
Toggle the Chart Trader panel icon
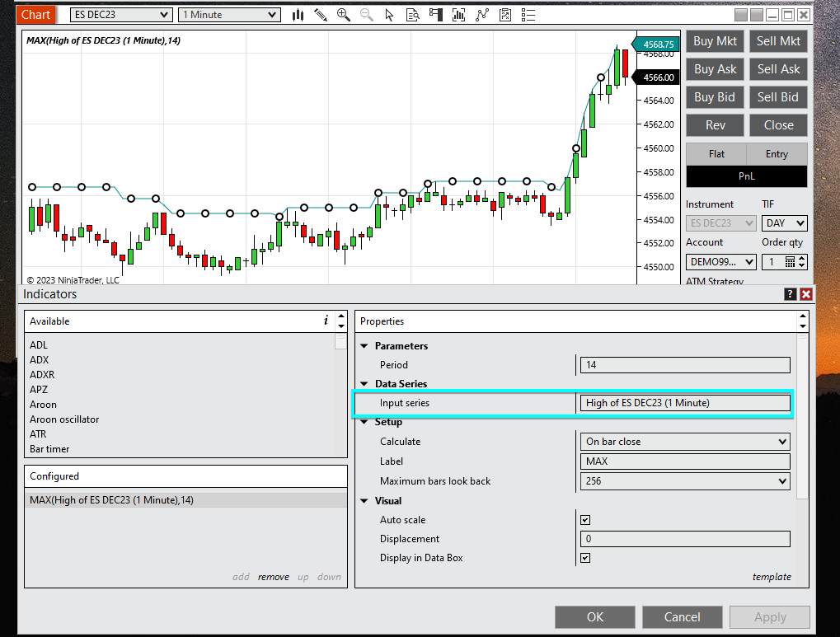436,15
